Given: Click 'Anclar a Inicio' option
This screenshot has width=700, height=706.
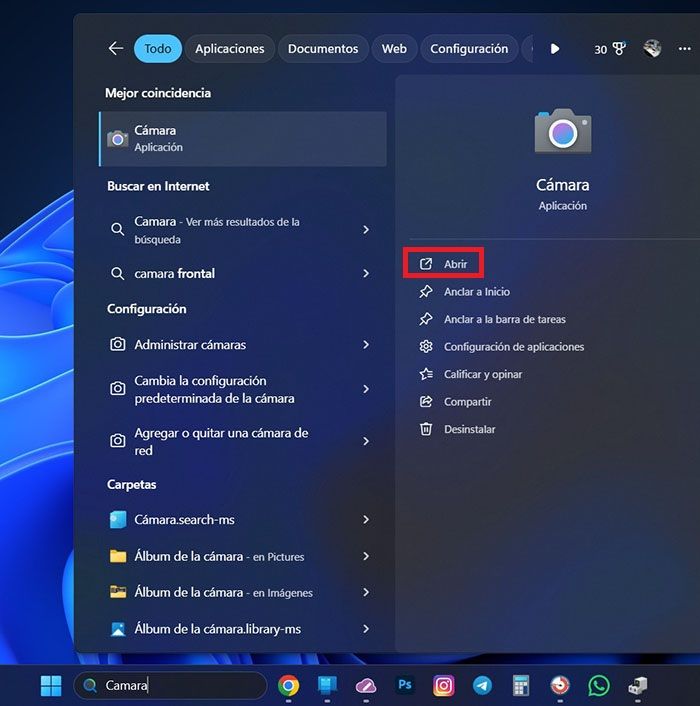Looking at the screenshot, I should [x=477, y=292].
